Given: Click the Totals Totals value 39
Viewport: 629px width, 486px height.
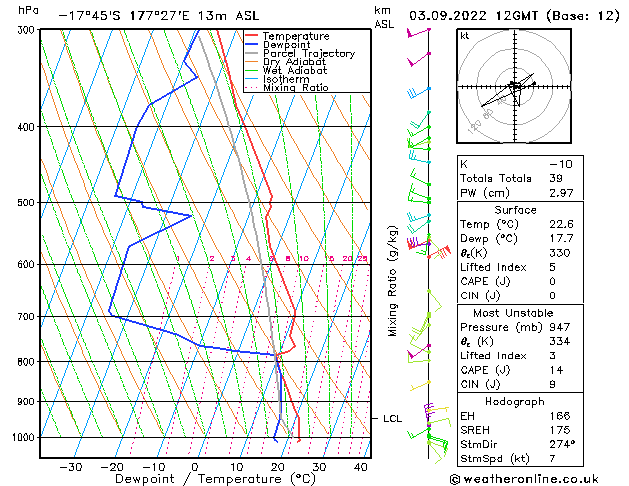Looking at the screenshot, I should [556, 178].
